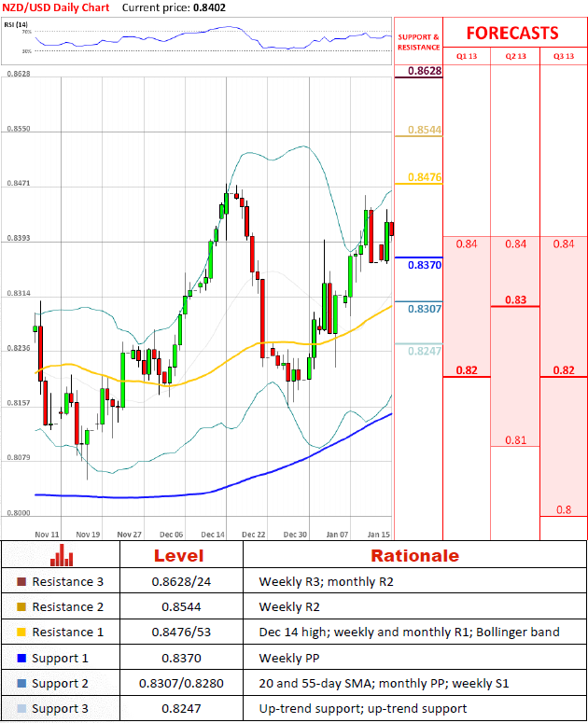Click the 'Support 2' row label
This screenshot has width=588, height=723.
pos(60,684)
